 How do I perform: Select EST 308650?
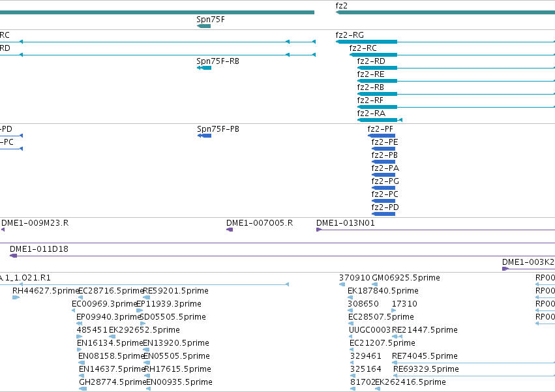pyautogui.click(x=350, y=310)
